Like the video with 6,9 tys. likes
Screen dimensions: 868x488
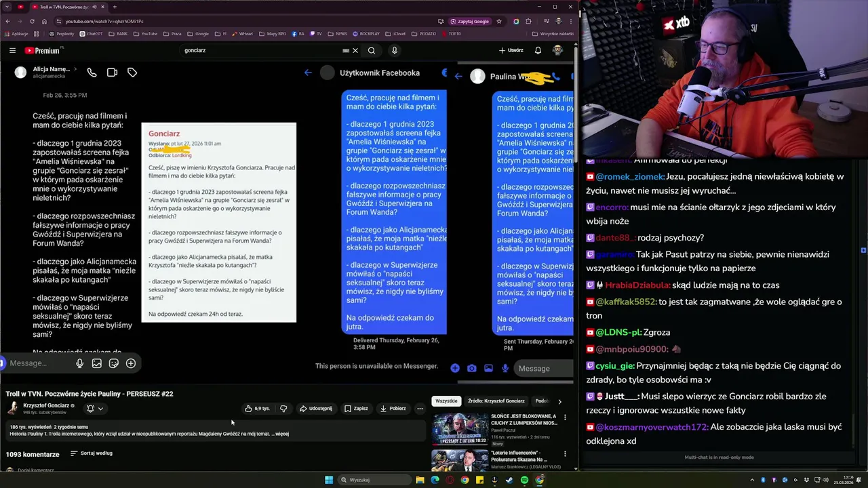tap(258, 409)
